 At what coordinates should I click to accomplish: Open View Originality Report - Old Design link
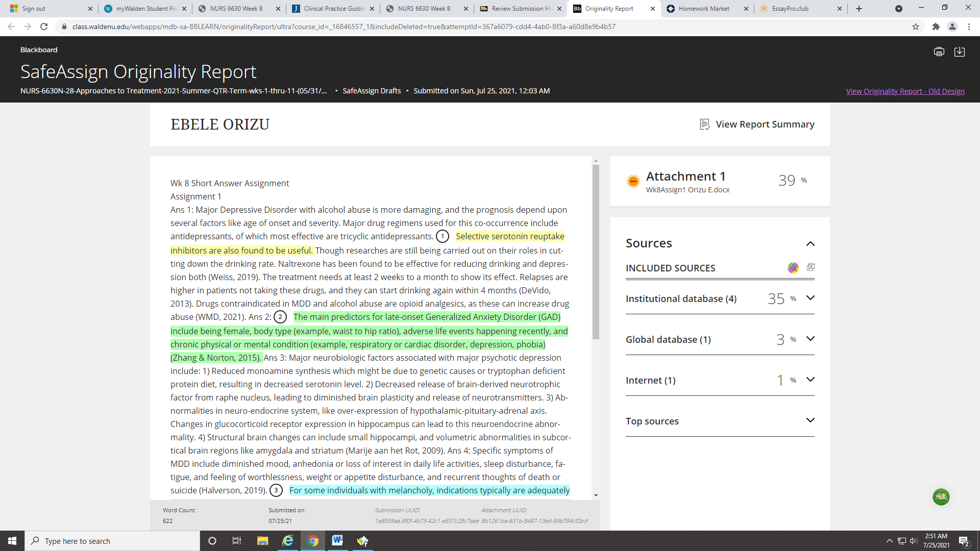click(x=905, y=91)
